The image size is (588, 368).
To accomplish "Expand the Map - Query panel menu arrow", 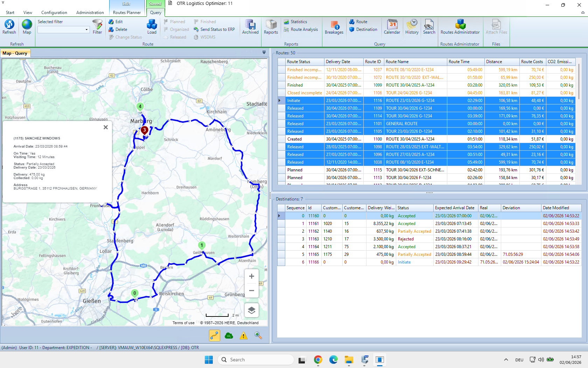I will pyautogui.click(x=264, y=53).
